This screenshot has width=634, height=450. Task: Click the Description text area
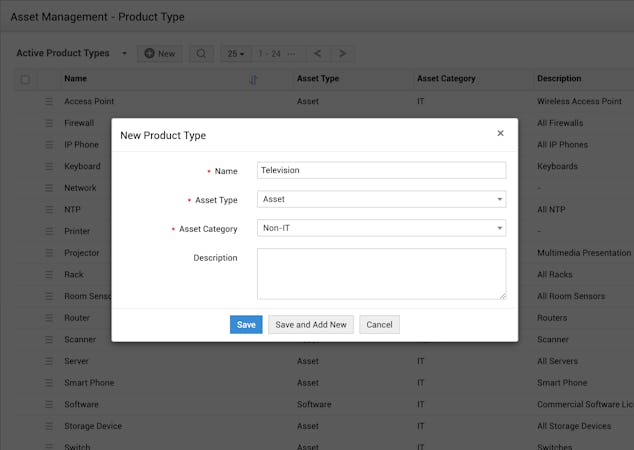click(x=381, y=273)
